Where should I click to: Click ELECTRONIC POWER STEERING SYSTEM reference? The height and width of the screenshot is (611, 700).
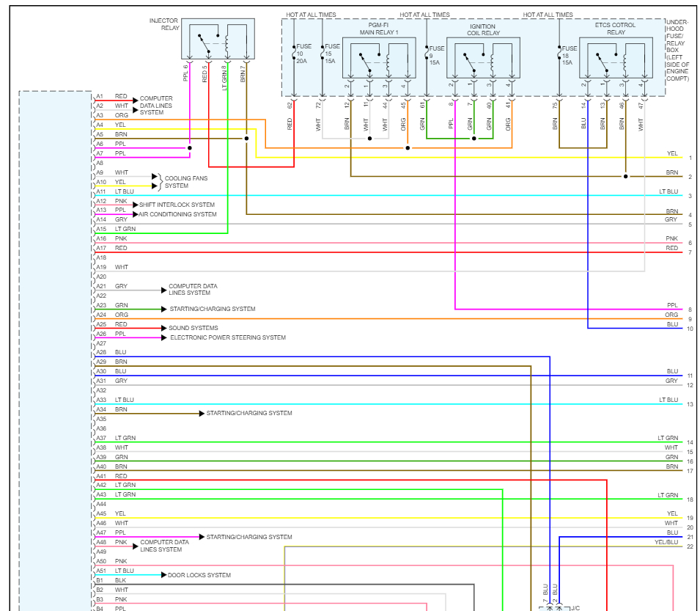pyautogui.click(x=228, y=337)
